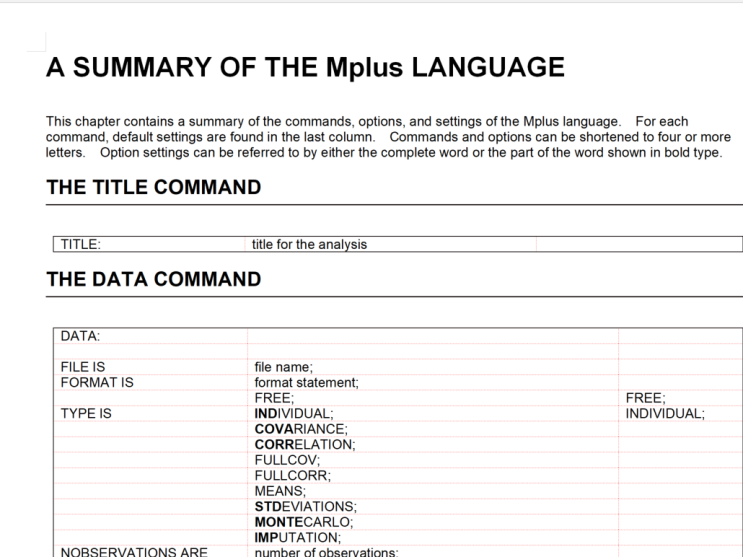Click the "FILE IS" option label

pos(83,367)
